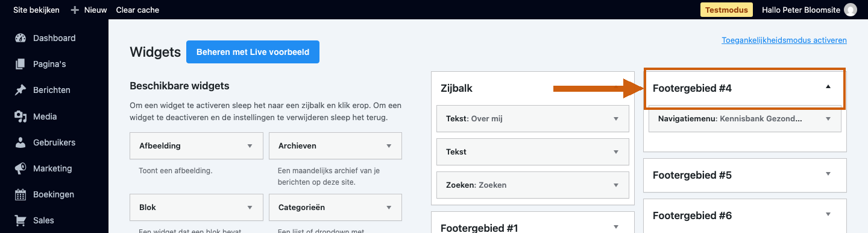
Task: Click the Categorieën widget title
Action: point(301,207)
